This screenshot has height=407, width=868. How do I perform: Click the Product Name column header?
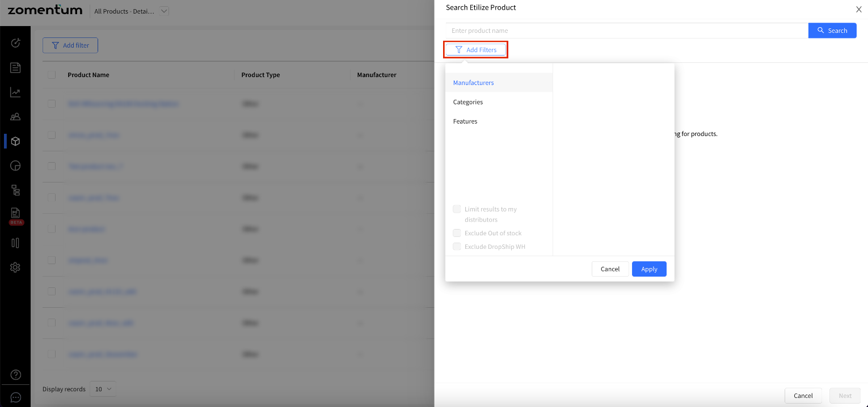pyautogui.click(x=89, y=75)
